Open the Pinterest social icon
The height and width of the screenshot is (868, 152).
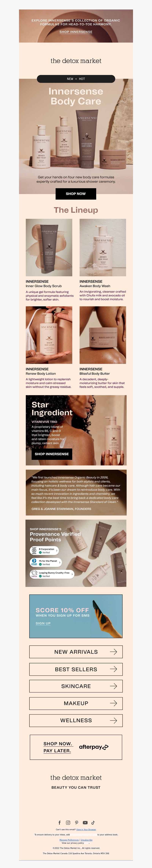(x=77, y=822)
